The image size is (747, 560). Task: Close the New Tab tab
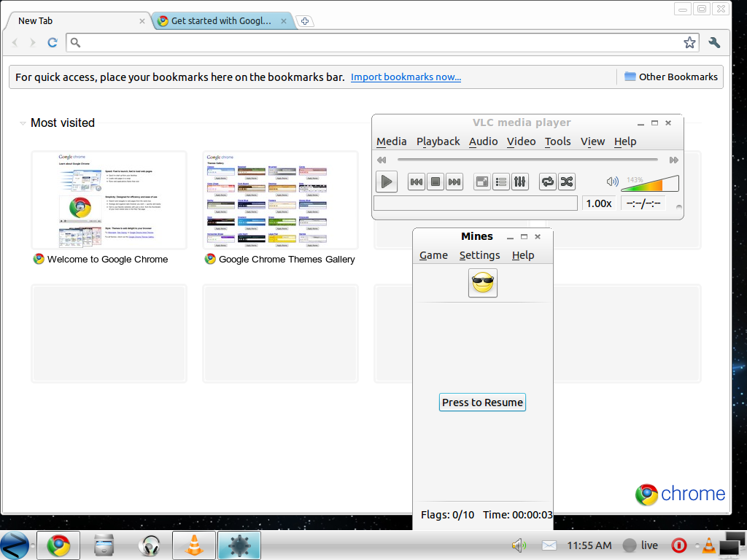(142, 21)
